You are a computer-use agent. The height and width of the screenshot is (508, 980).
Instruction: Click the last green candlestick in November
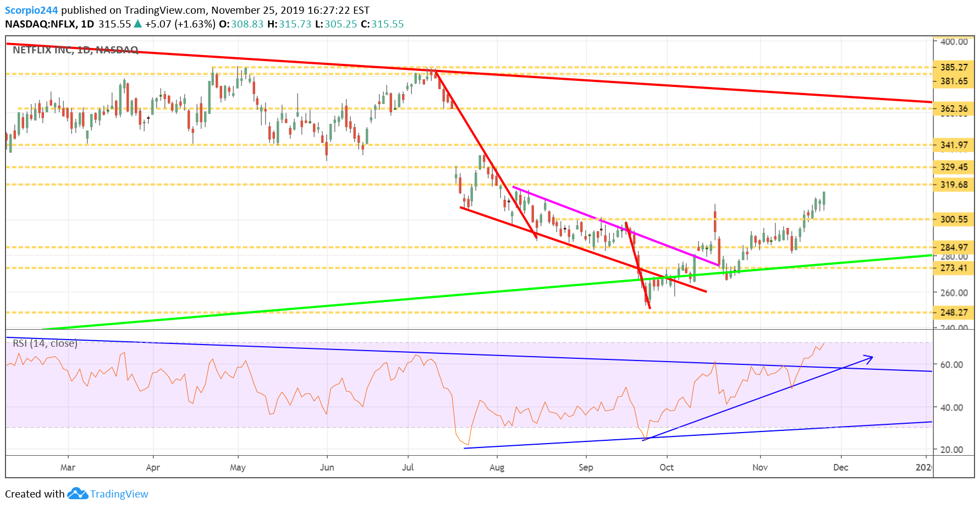point(824,200)
